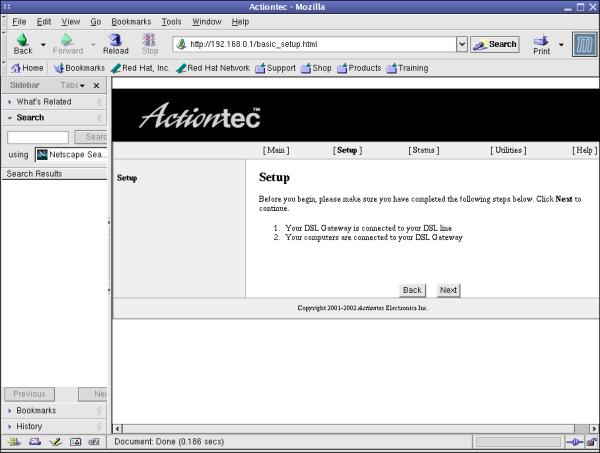Viewport: 600px width, 453px height.
Task: Go to the Actiontec Main tab
Action: (x=276, y=150)
